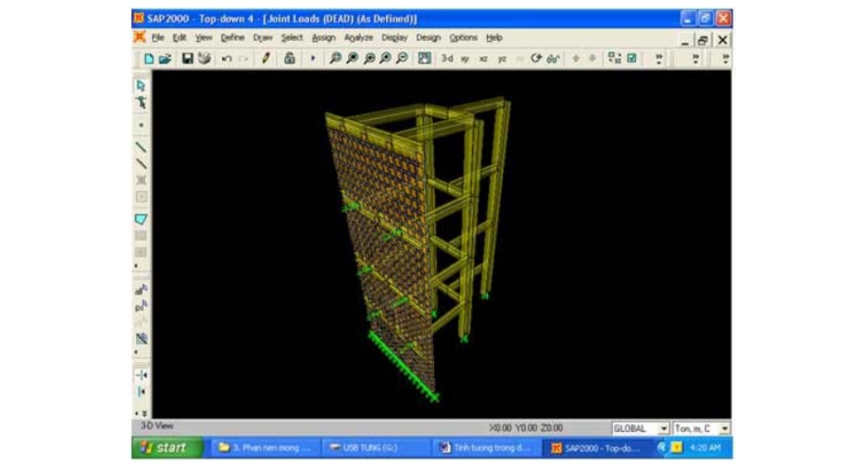Image resolution: width=868 pixels, height=464 pixels.
Task: Click the Previous Selection 'ps' icon
Action: point(141,306)
